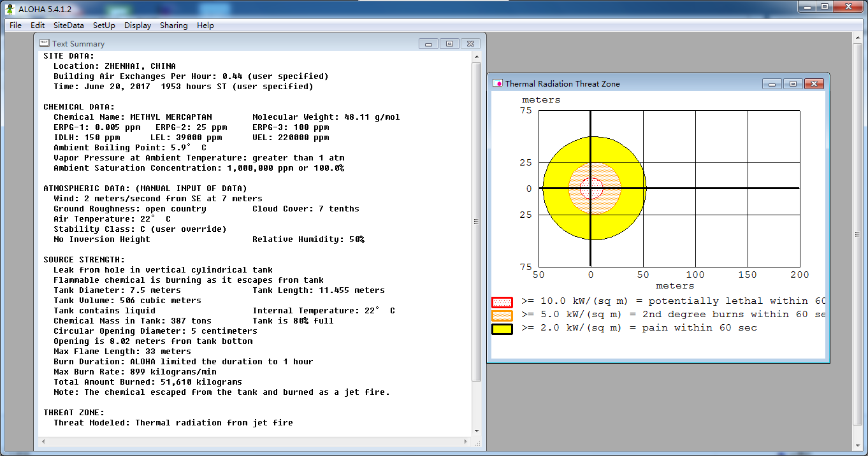Click the 'Wind: 2 meters/second from SE' line
This screenshot has height=456, width=868.
pyautogui.click(x=158, y=199)
